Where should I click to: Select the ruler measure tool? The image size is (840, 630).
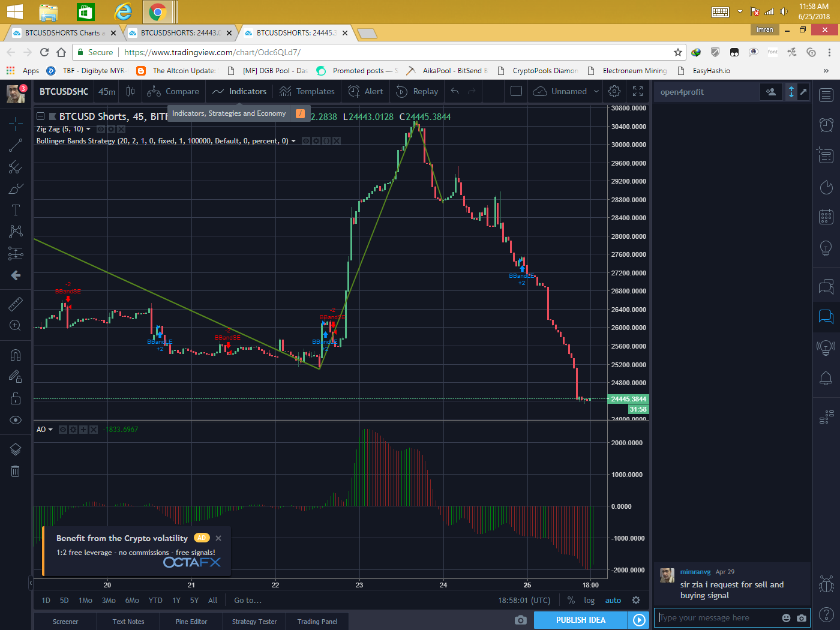click(x=16, y=304)
